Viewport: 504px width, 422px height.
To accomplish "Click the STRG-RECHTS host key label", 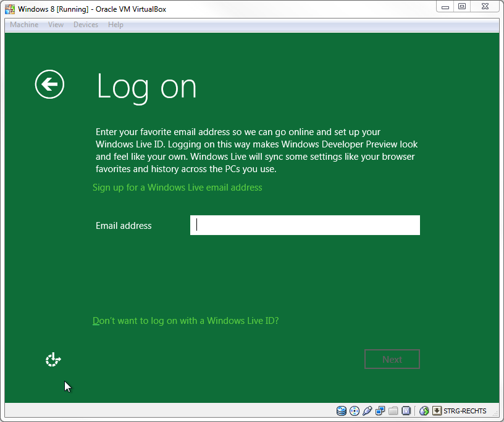I will [465, 411].
